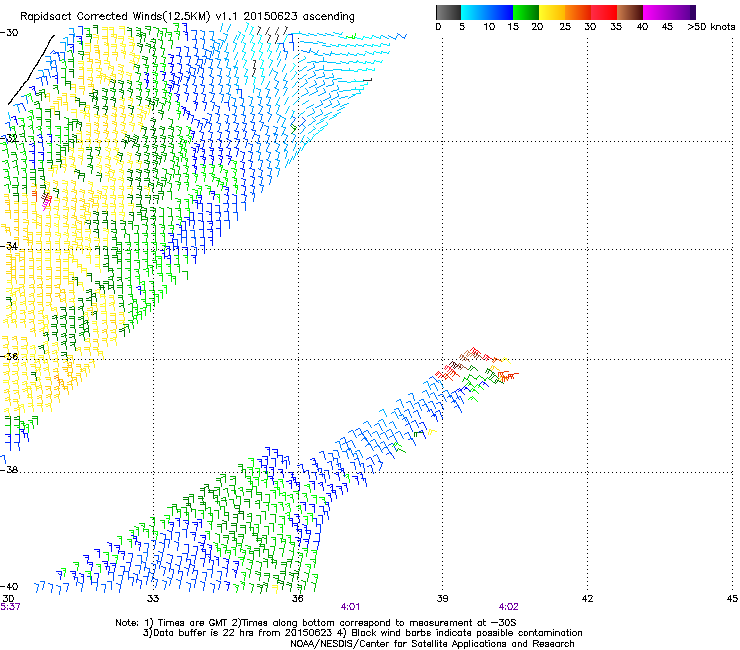
Task: Select the '39' longitude axis label
Action: click(442, 599)
